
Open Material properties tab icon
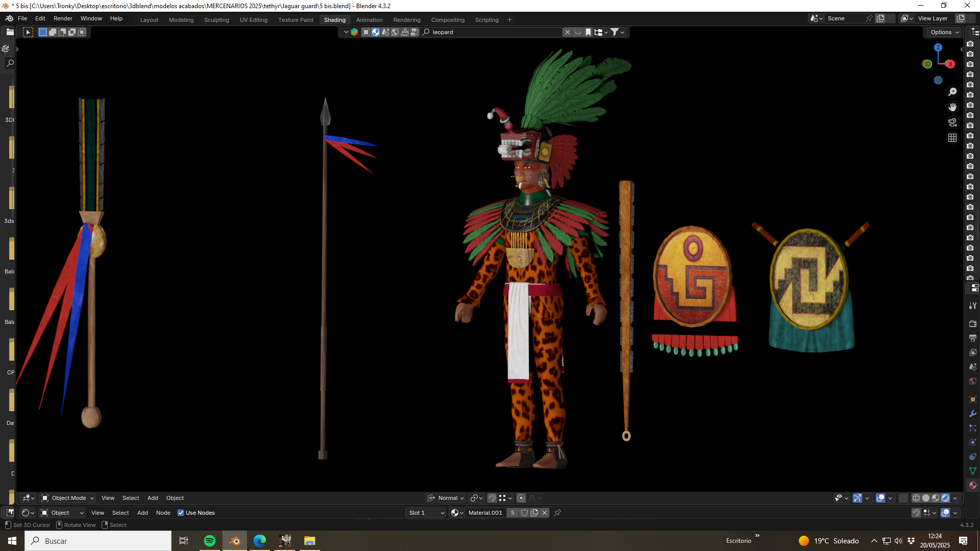tap(973, 485)
